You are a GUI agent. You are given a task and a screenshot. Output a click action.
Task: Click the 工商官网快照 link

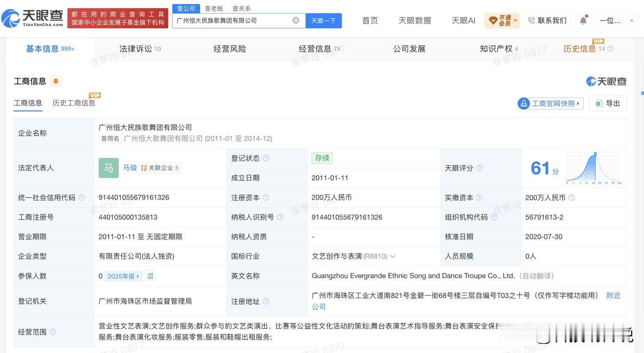(550, 104)
